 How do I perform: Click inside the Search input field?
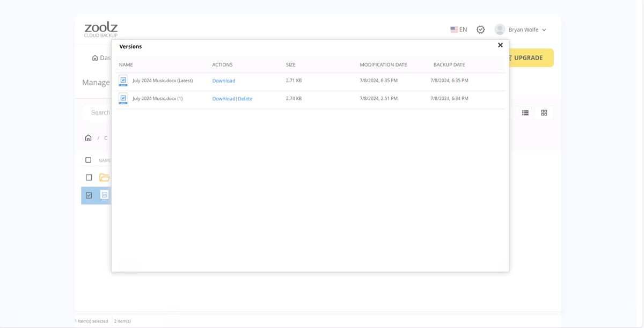(100, 112)
